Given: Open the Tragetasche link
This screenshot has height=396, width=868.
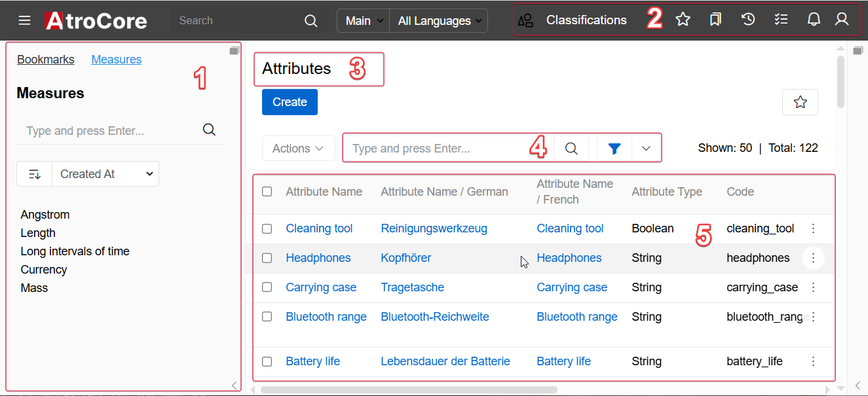Looking at the screenshot, I should 413,287.
